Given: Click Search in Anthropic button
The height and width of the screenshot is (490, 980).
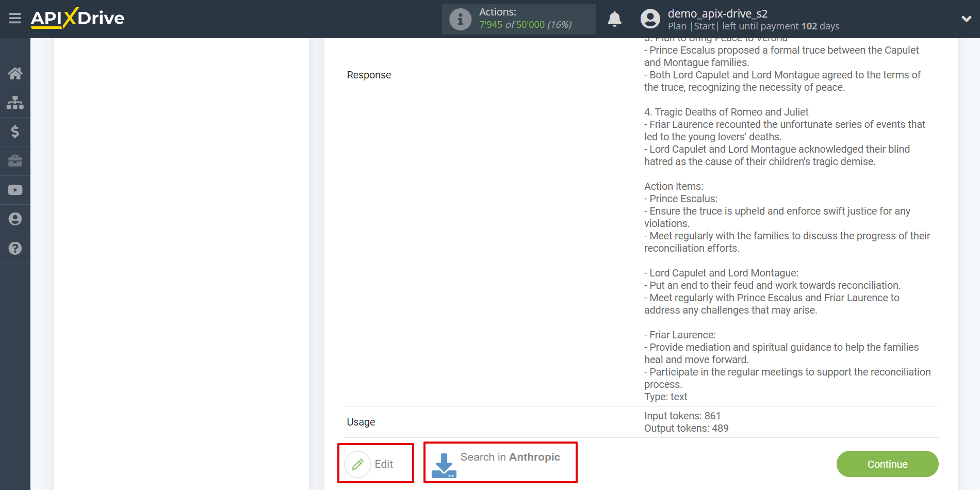Looking at the screenshot, I should [x=500, y=462].
